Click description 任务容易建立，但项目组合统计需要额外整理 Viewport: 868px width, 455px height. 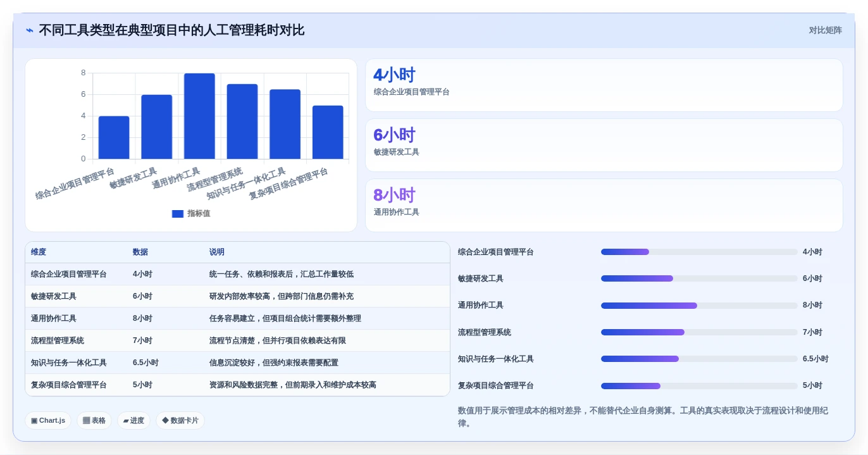[x=285, y=318]
